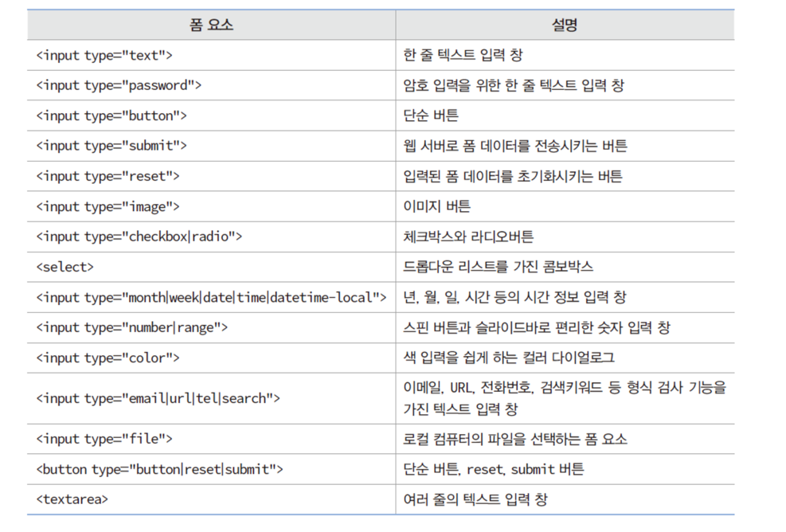
Task: Select '웹 서버로 폼 데이터를 전송시키는 버튼'
Action: click(515, 146)
